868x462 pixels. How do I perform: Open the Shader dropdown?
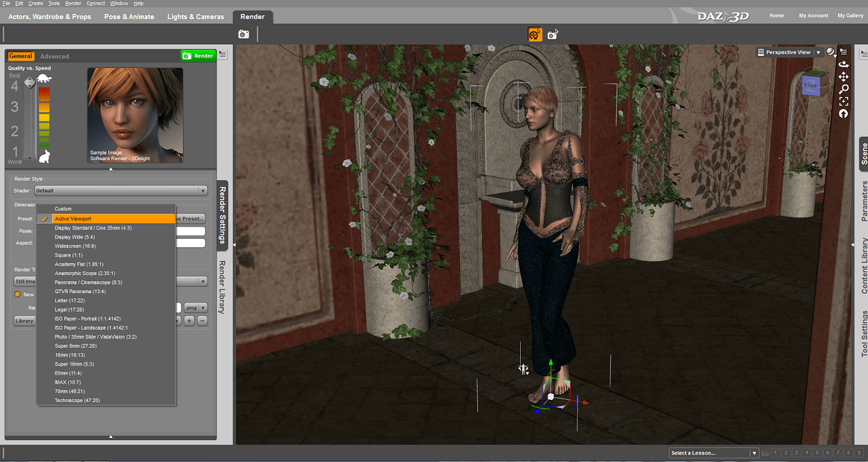click(121, 190)
